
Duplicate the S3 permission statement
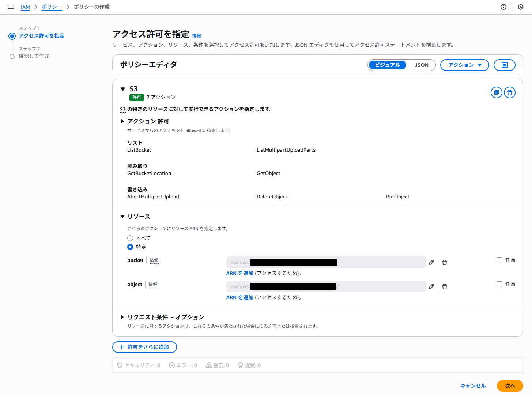point(497,92)
